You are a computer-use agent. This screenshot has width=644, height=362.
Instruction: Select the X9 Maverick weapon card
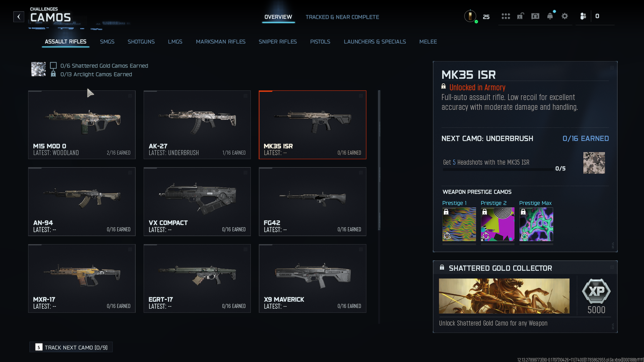click(313, 278)
